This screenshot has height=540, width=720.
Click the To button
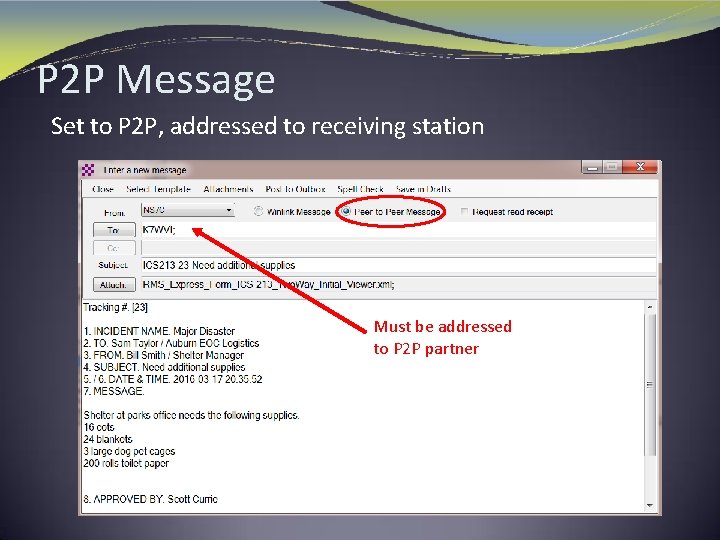[x=114, y=230]
